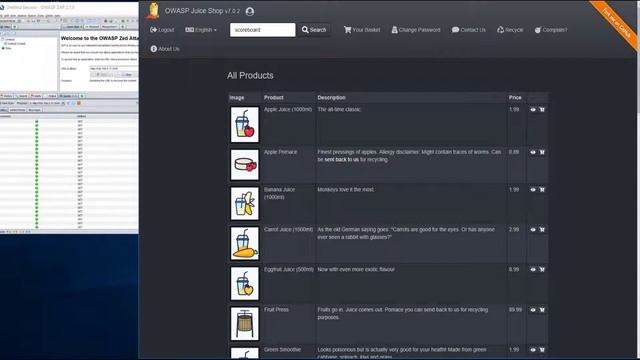Click the URL to attack field in ZAP

(x=113, y=69)
